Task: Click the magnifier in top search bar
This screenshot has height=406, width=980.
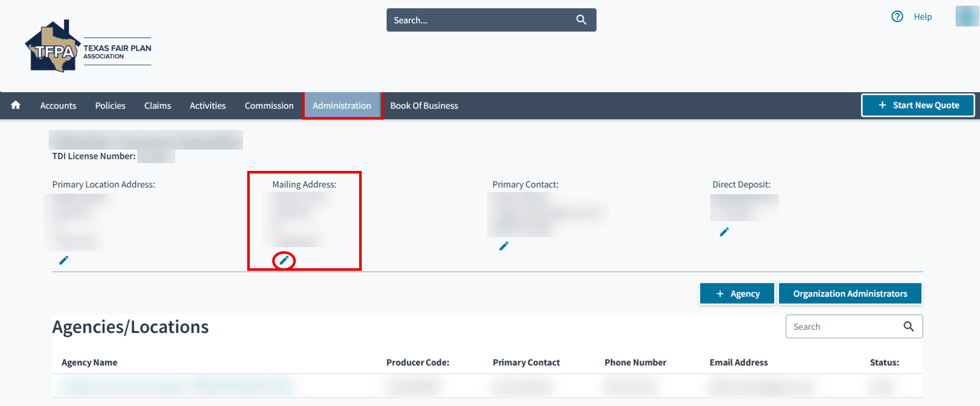Action: (x=581, y=20)
